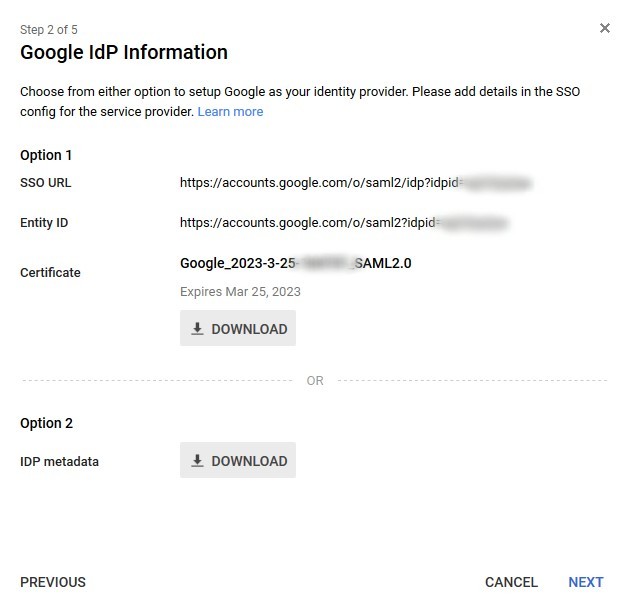Click the Google IdP Information title
The image size is (630, 610).
coord(124,52)
